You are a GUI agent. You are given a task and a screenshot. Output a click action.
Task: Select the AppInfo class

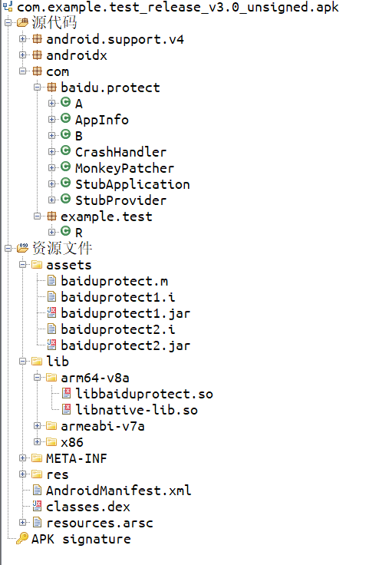pyautogui.click(x=102, y=120)
